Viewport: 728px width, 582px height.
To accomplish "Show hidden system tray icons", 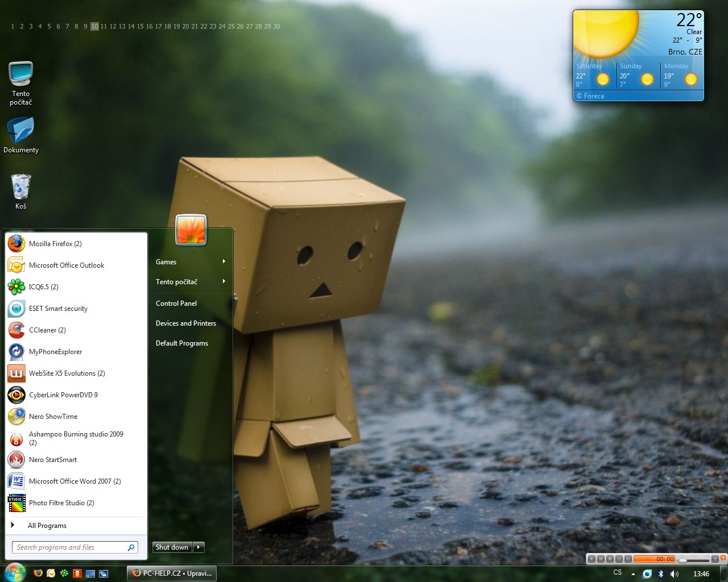I will point(633,573).
